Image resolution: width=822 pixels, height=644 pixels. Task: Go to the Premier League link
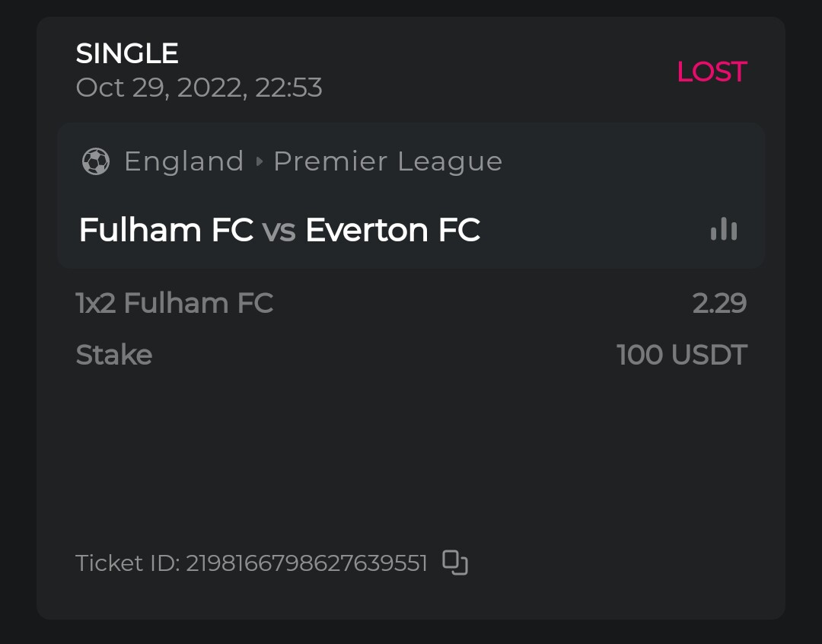coord(387,161)
